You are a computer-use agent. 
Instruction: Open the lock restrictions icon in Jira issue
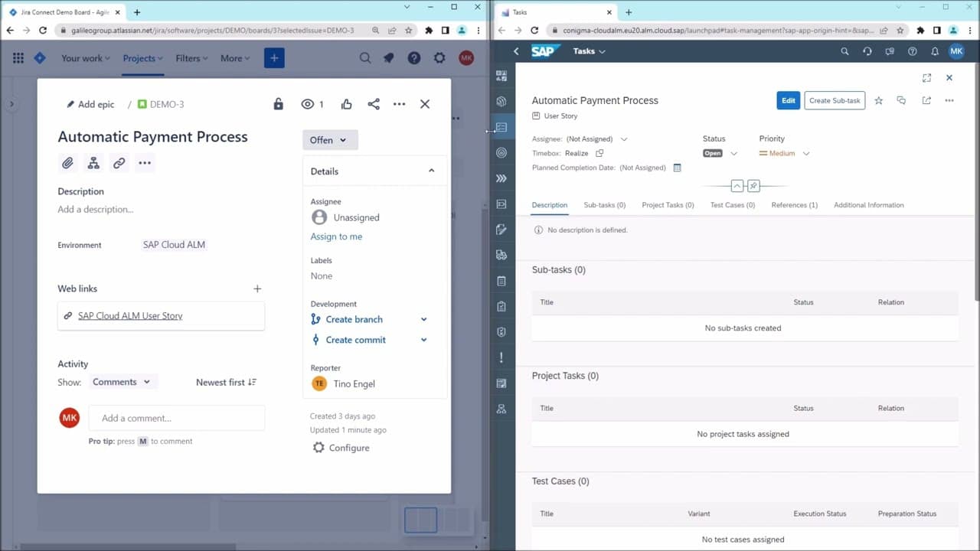pos(278,104)
